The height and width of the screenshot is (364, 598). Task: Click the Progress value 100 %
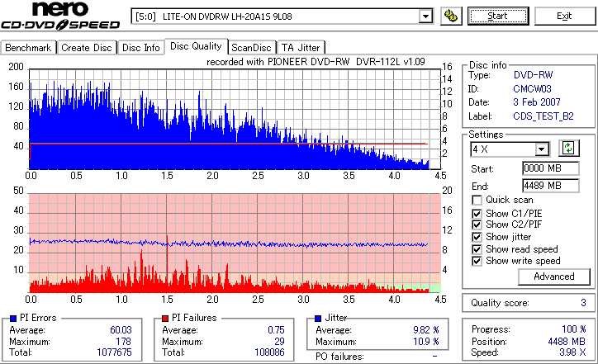(x=574, y=329)
